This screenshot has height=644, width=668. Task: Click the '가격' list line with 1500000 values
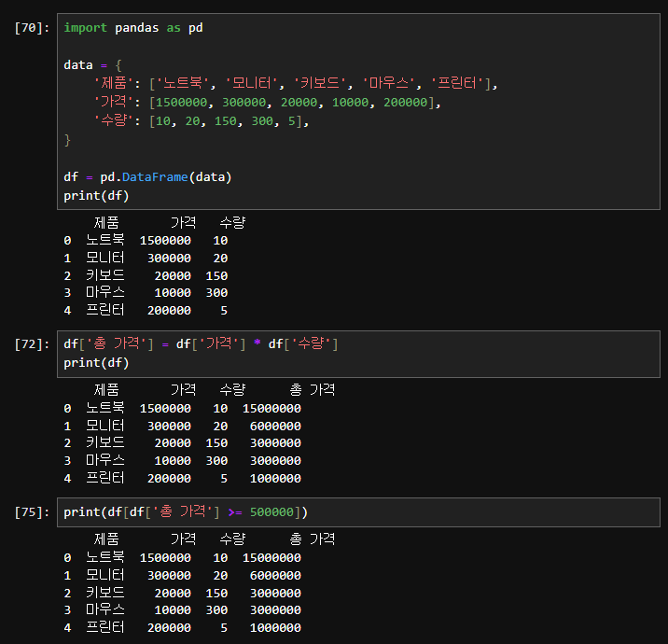(267, 103)
